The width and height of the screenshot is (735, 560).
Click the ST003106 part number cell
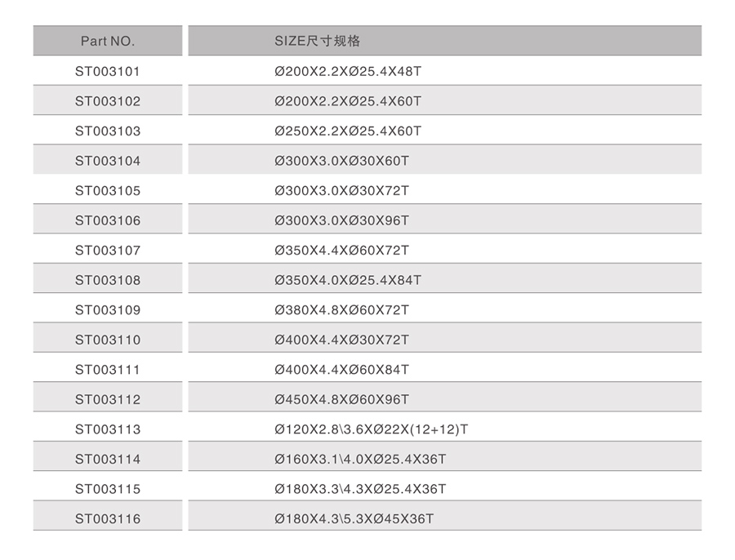(108, 220)
